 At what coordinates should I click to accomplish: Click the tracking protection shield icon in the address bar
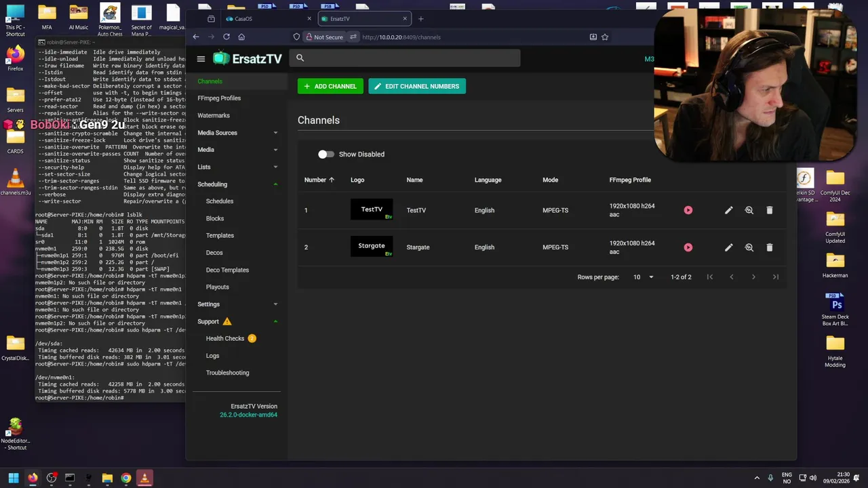tap(296, 37)
